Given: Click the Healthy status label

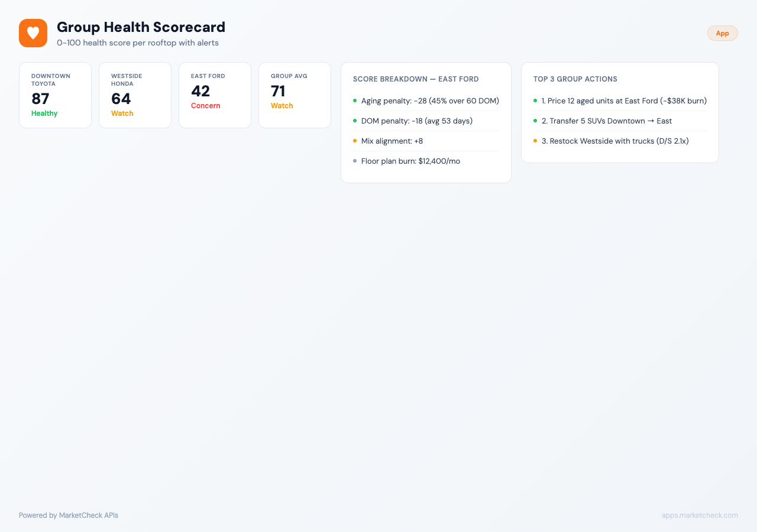Looking at the screenshot, I should pyautogui.click(x=44, y=113).
